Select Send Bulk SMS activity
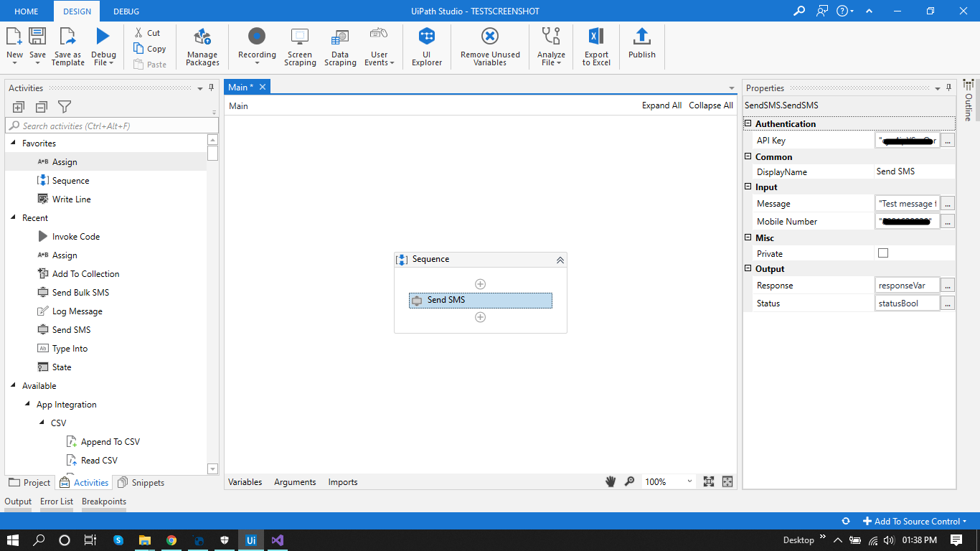The height and width of the screenshot is (551, 980). tap(73, 293)
